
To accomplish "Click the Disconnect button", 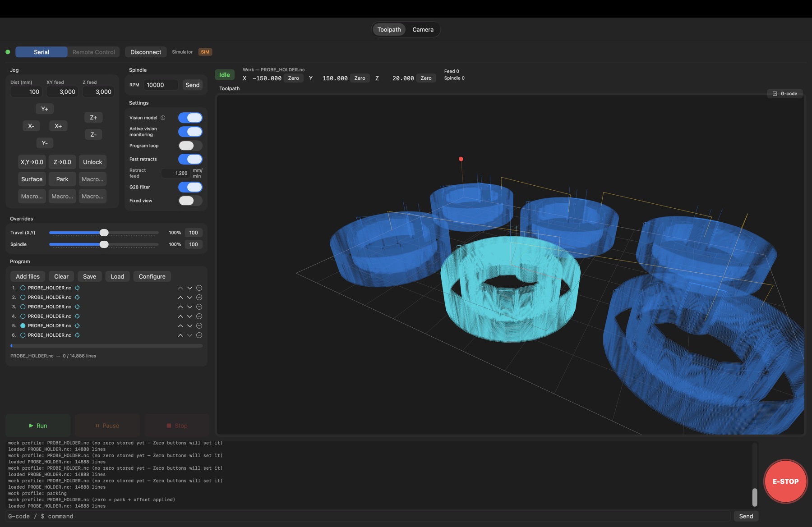I will click(x=146, y=52).
